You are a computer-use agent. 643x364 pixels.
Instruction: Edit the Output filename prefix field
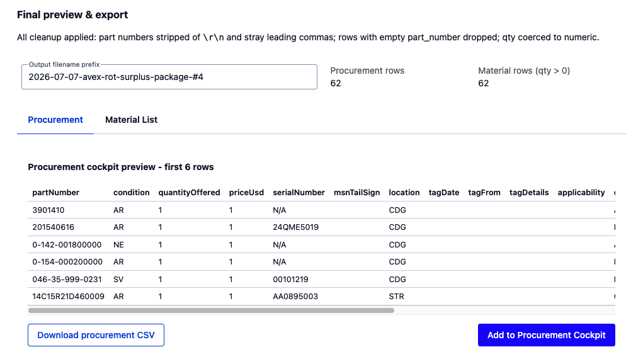[x=169, y=77]
